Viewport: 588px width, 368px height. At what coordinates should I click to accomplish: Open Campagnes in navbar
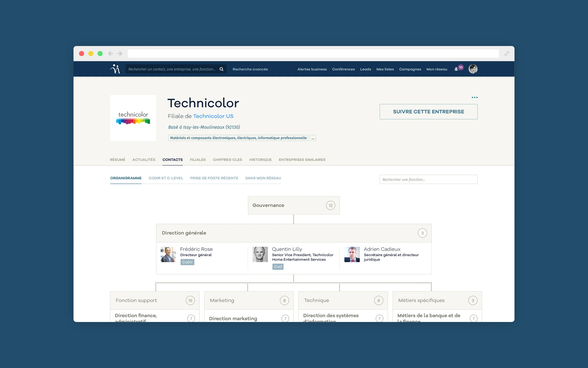click(410, 69)
